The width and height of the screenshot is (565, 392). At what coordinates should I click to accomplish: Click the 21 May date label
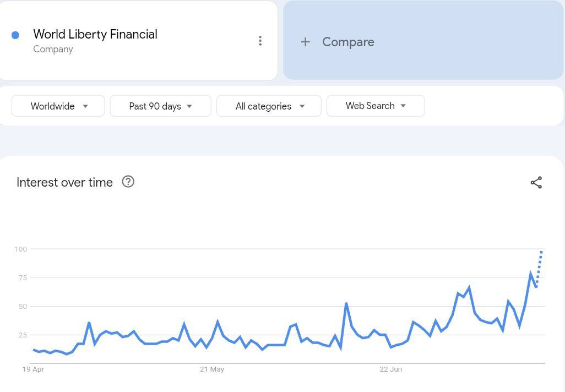coord(212,369)
